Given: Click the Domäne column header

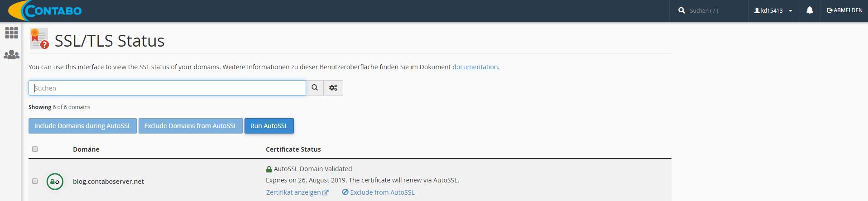Looking at the screenshot, I should point(86,149).
